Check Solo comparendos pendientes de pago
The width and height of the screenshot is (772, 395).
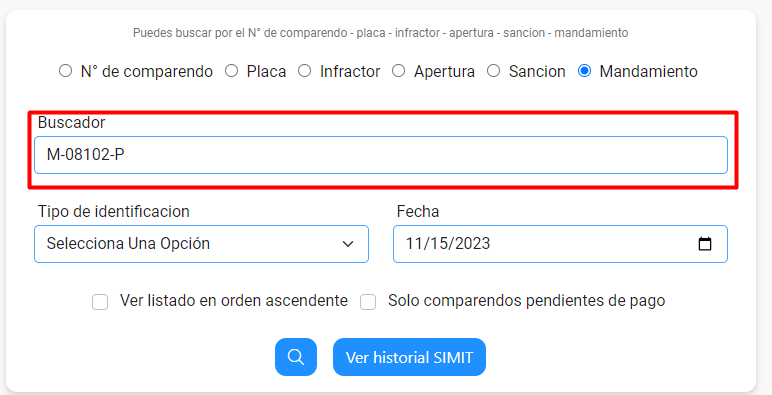[x=368, y=301]
